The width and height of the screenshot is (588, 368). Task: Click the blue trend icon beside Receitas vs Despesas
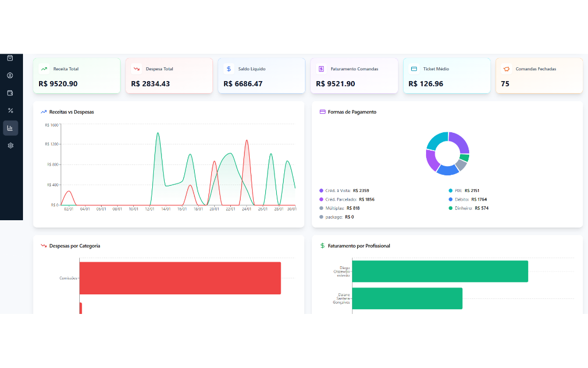[x=44, y=112]
